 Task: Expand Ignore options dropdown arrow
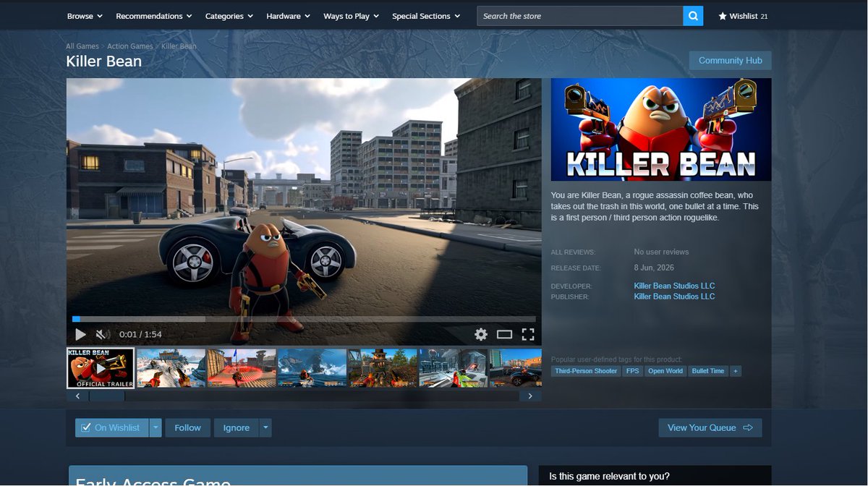[x=265, y=427]
